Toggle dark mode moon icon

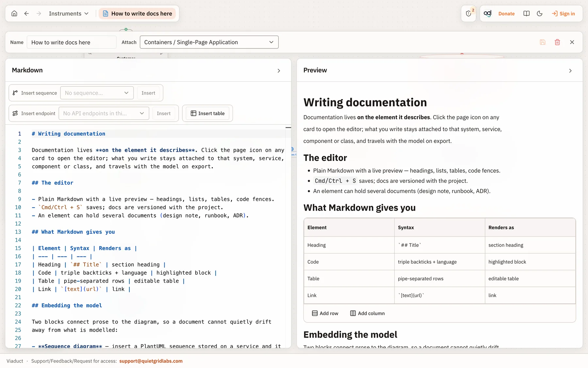tap(540, 13)
